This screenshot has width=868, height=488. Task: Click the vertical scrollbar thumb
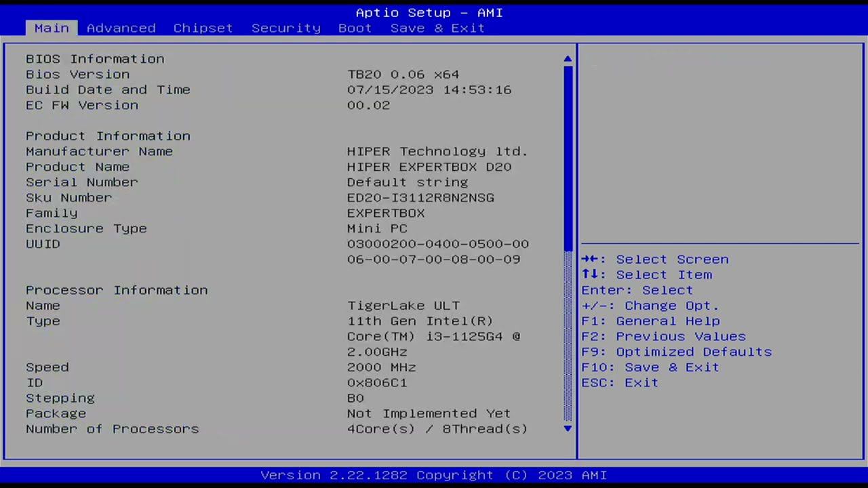coord(568,157)
